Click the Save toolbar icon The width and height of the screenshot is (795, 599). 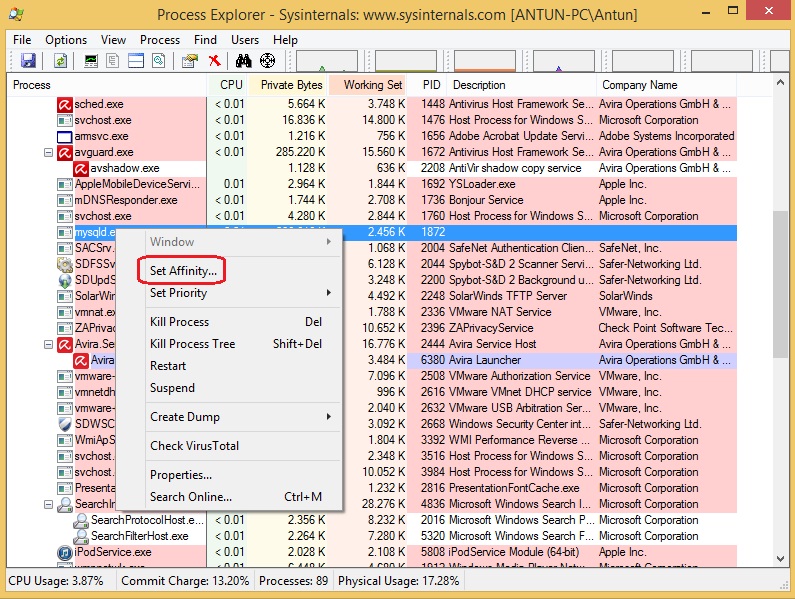point(28,61)
